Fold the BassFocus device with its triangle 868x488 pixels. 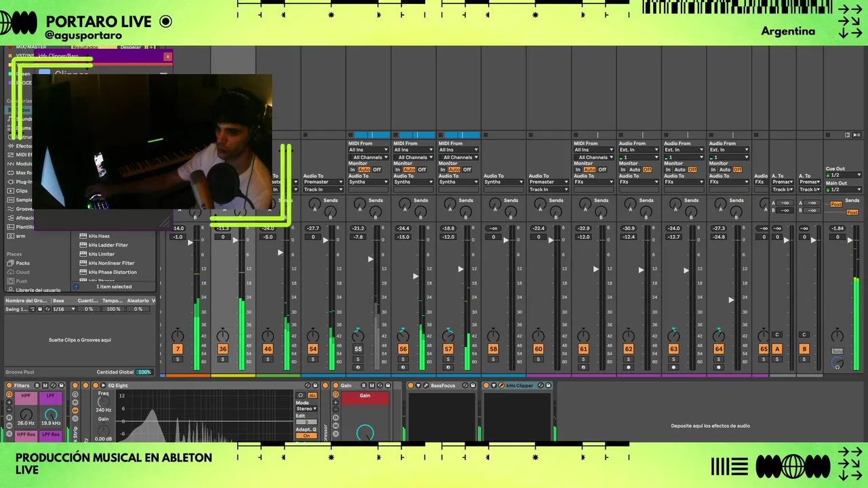point(418,386)
